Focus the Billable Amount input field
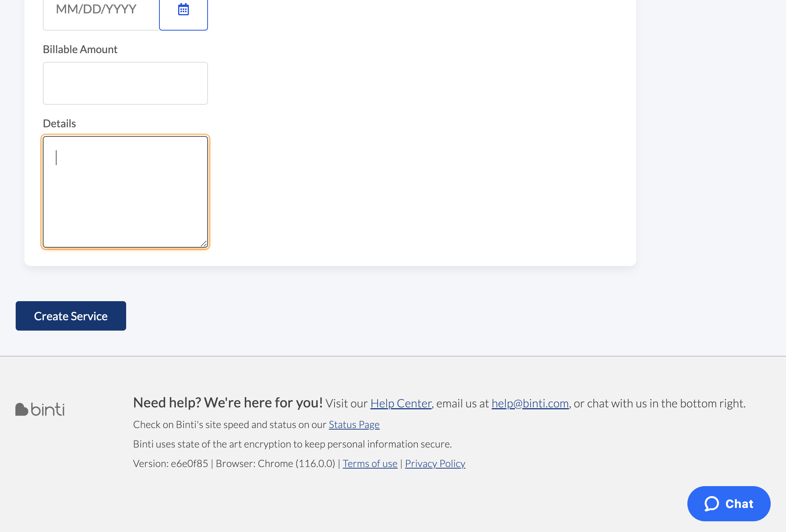Screen dimensions: 786x532 pos(125,83)
